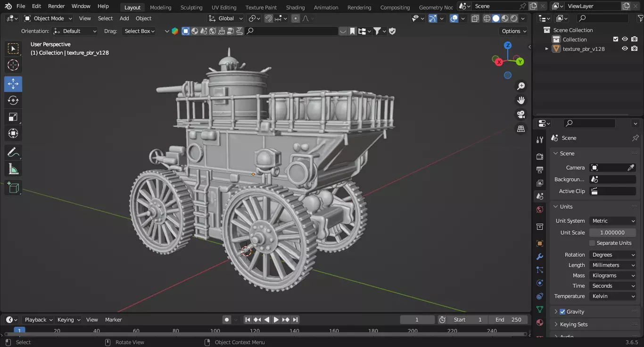Open the Render menu
Viewport: 644px width, 347px height.
click(x=56, y=6)
